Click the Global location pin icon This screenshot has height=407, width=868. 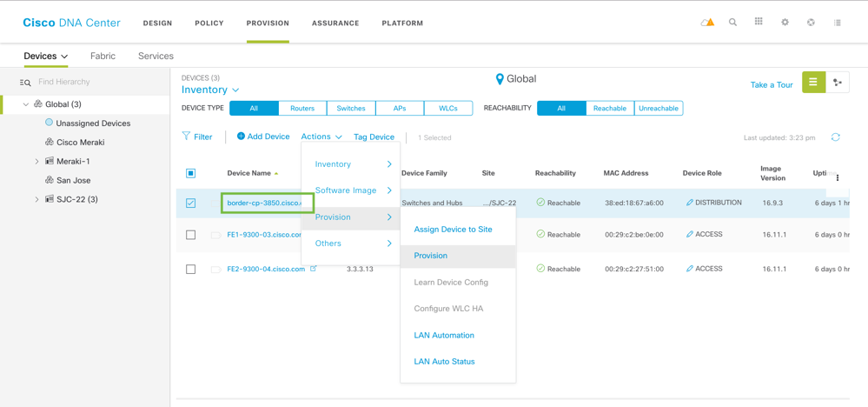coord(500,79)
